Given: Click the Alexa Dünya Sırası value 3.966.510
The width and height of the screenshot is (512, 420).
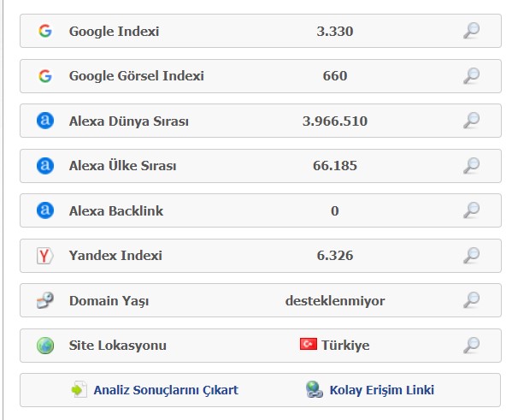Looking at the screenshot, I should pyautogui.click(x=335, y=121).
